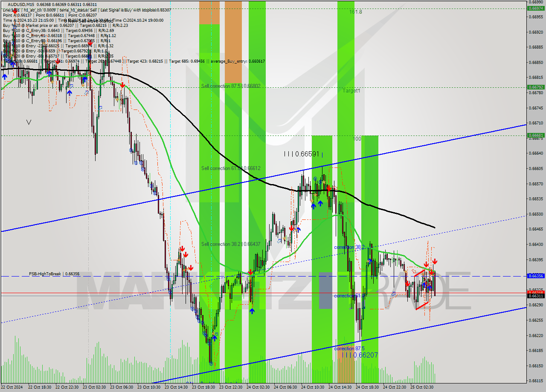Click time axis label '24 Oct 02:30'
Viewport: 546px width, 392px height.
click(x=258, y=387)
